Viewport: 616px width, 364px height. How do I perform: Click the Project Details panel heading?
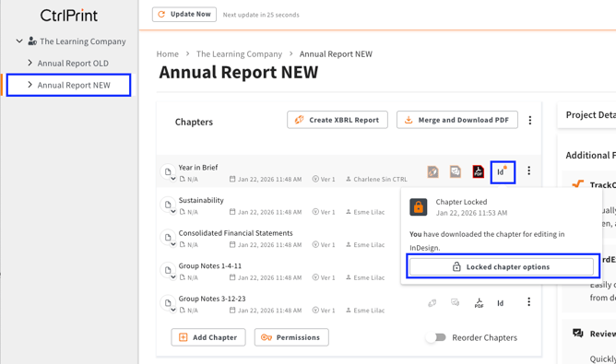click(x=591, y=114)
